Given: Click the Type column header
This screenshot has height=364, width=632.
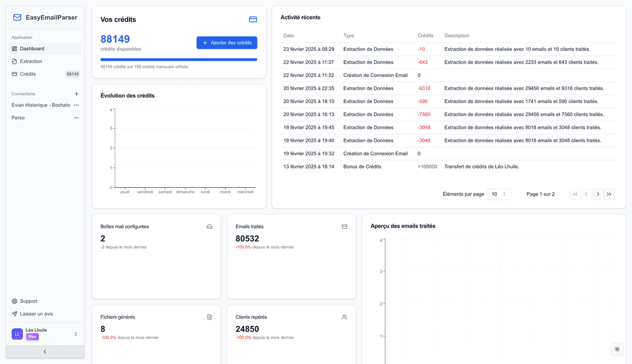Looking at the screenshot, I should 349,36.
